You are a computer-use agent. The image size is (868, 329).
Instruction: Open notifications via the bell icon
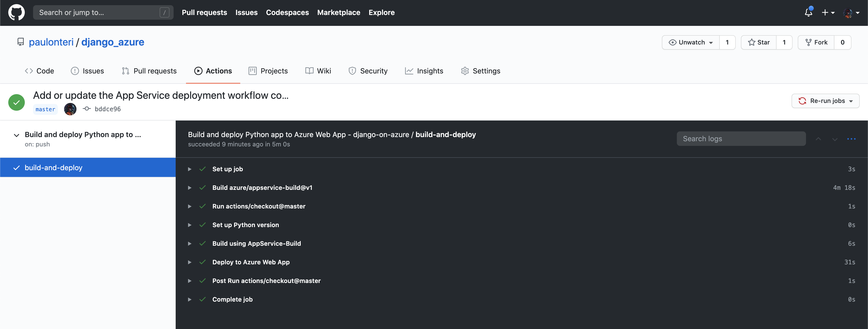(808, 12)
